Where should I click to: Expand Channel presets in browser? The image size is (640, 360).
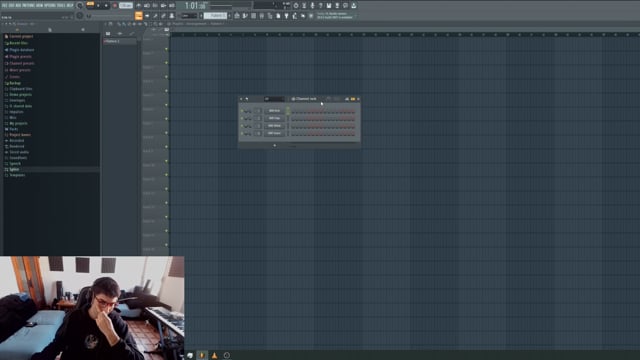[22, 63]
